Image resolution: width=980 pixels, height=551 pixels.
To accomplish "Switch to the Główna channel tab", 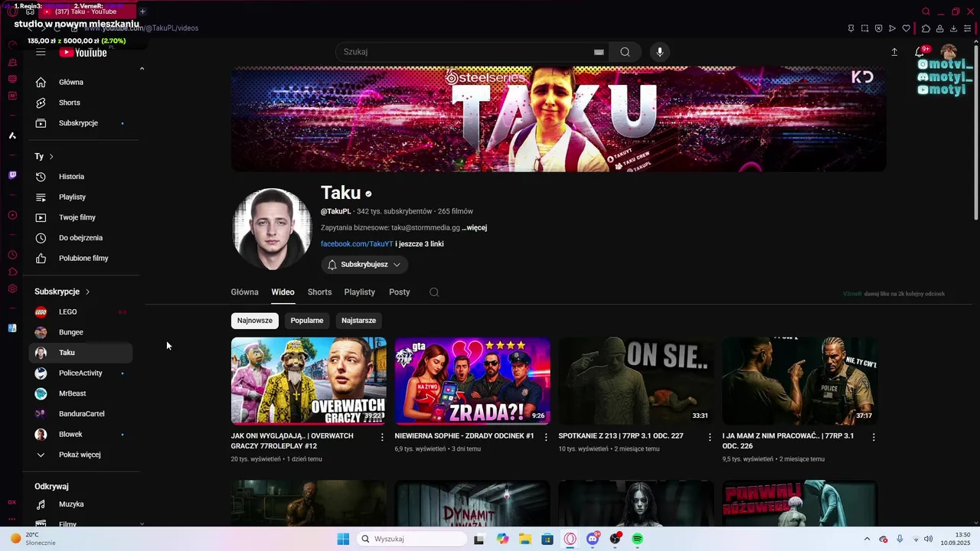I will coord(245,292).
